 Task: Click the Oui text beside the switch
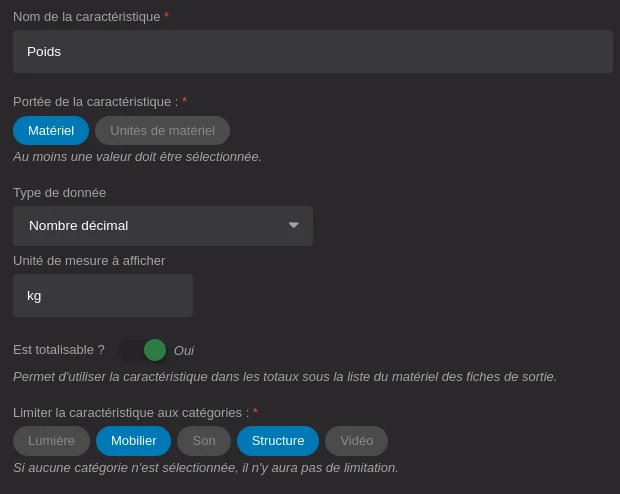pos(184,350)
